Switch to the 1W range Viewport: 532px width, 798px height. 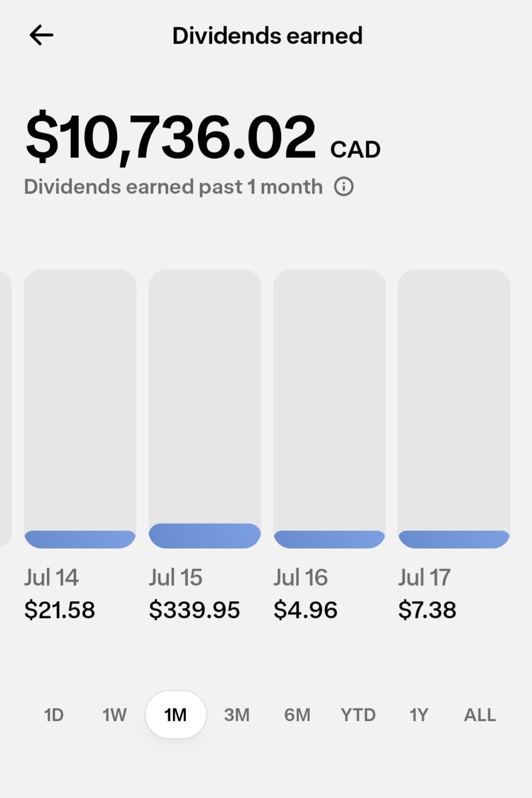(x=114, y=715)
